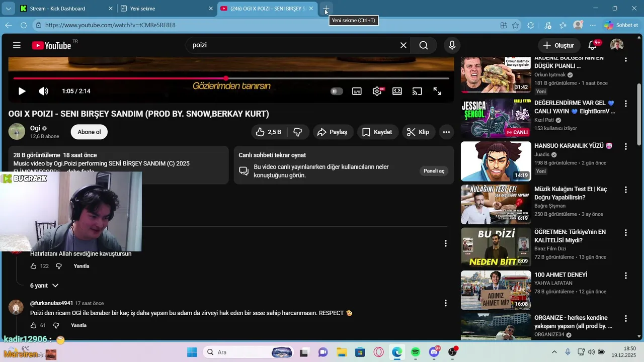Open options for the Hatırlatanı comment

[x=445, y=243]
